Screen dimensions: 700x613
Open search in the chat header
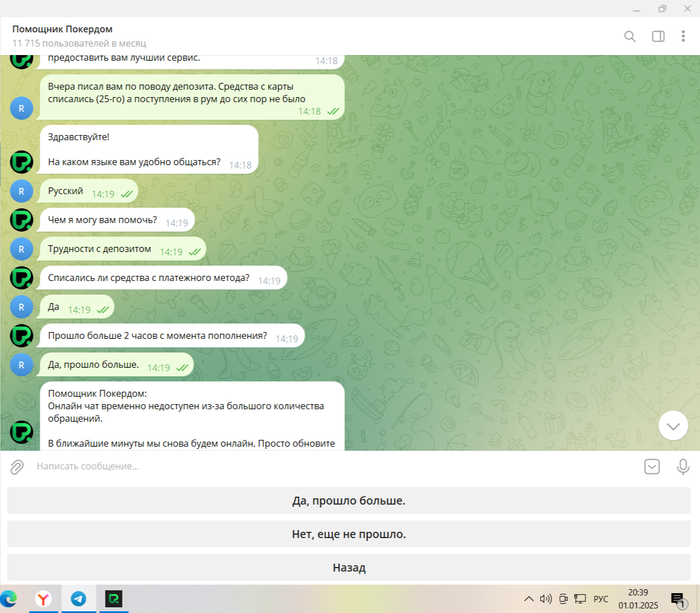[629, 36]
